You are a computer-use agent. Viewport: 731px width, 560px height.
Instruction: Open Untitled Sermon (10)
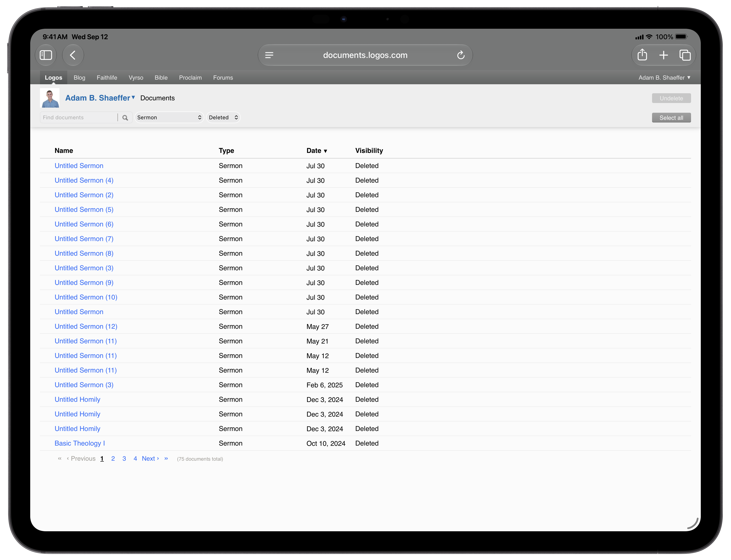point(86,297)
